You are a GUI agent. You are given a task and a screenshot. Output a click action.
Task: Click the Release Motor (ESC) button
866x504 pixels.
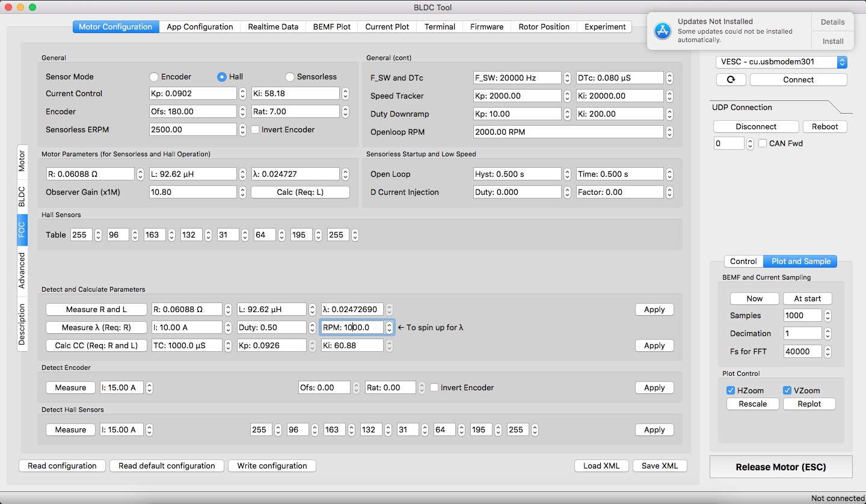[781, 467]
